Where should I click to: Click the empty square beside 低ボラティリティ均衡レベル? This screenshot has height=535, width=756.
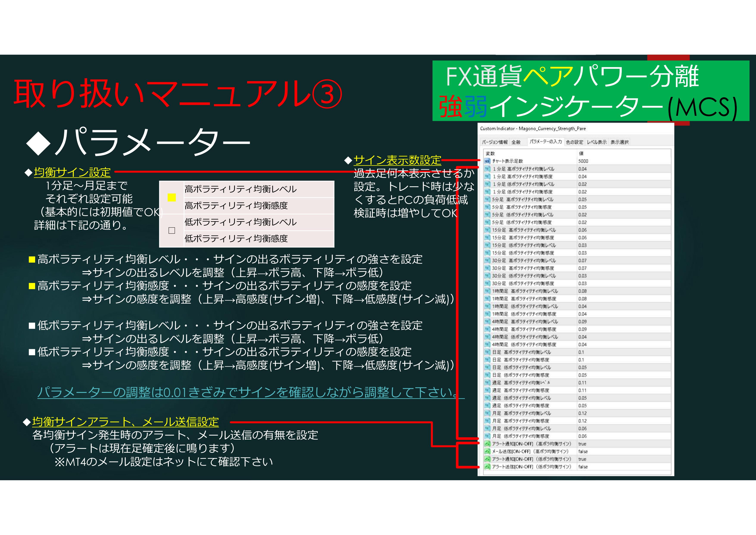(x=172, y=231)
